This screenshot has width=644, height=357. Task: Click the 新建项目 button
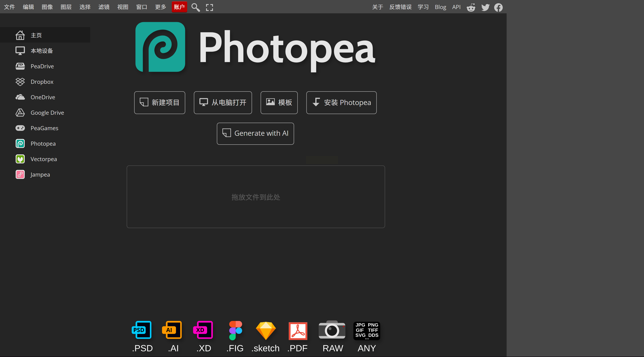[x=159, y=103]
